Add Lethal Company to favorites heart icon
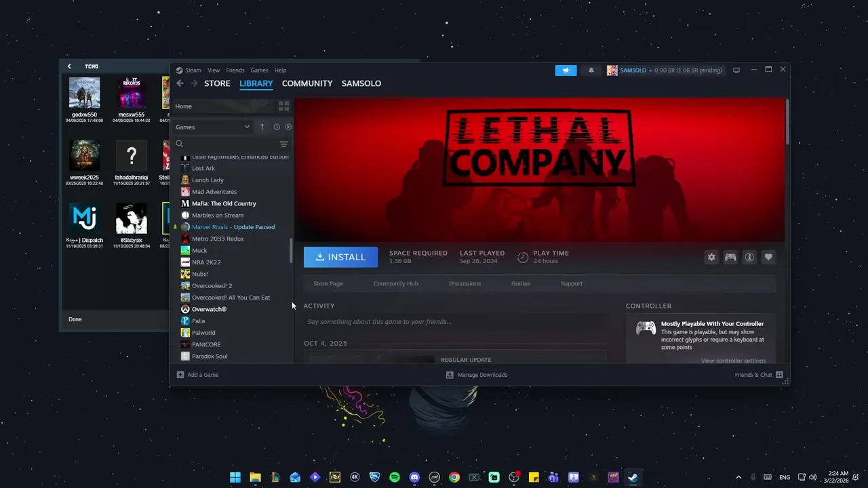The height and width of the screenshot is (488, 868). (x=768, y=257)
